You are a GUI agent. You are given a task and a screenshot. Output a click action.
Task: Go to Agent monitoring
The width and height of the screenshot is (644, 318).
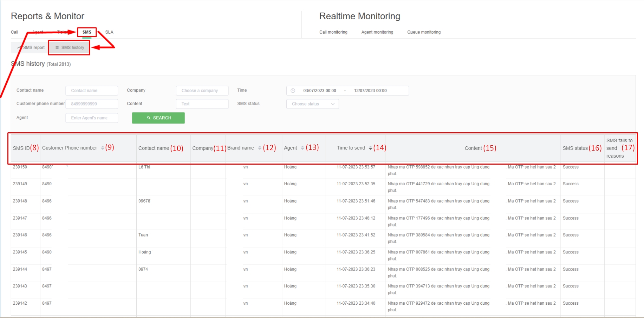[377, 32]
